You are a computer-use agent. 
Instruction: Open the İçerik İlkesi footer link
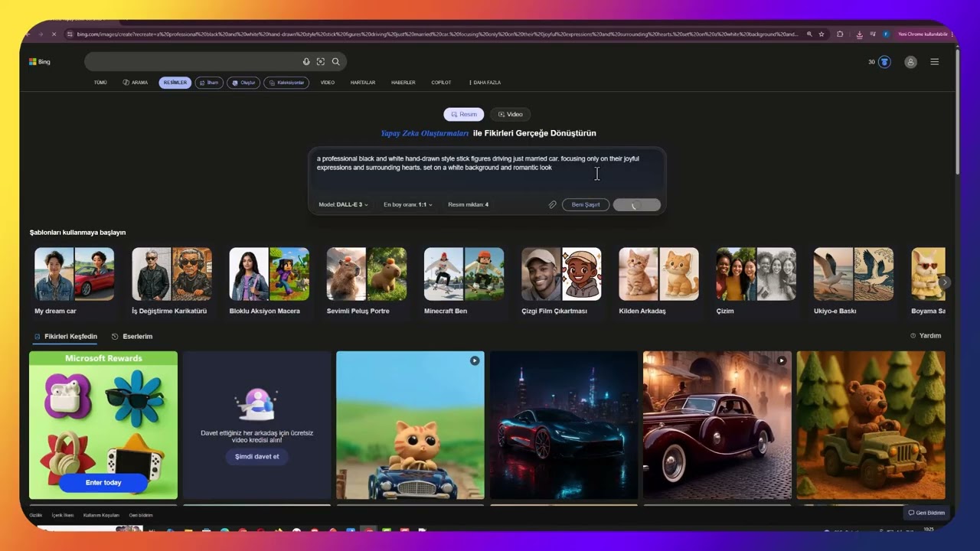click(63, 515)
